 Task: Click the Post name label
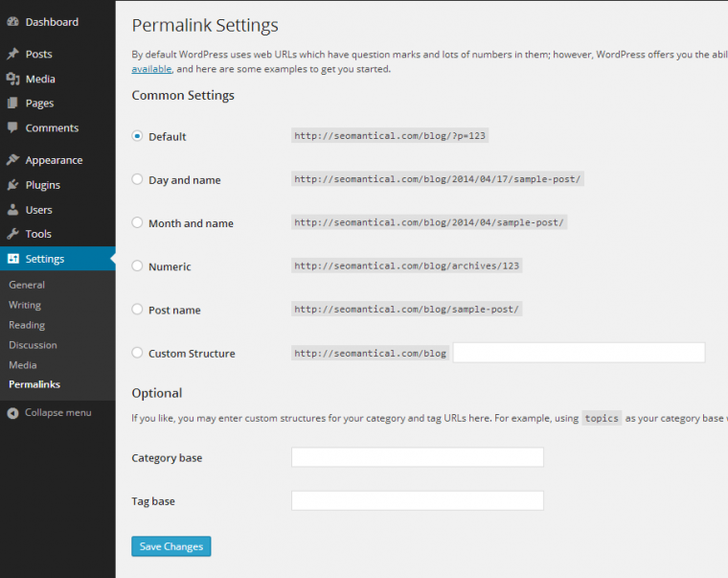pyautogui.click(x=174, y=310)
